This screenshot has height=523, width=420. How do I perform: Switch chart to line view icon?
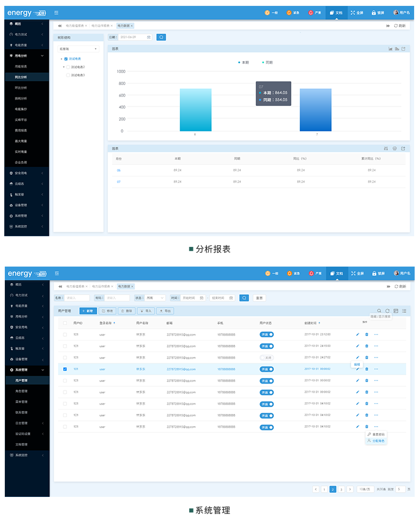click(x=390, y=49)
